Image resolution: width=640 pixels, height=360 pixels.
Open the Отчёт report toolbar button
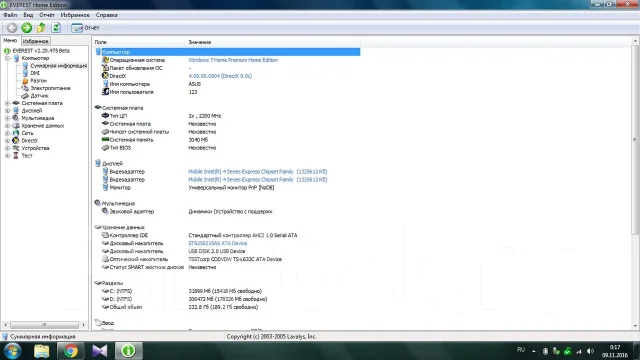(x=85, y=28)
